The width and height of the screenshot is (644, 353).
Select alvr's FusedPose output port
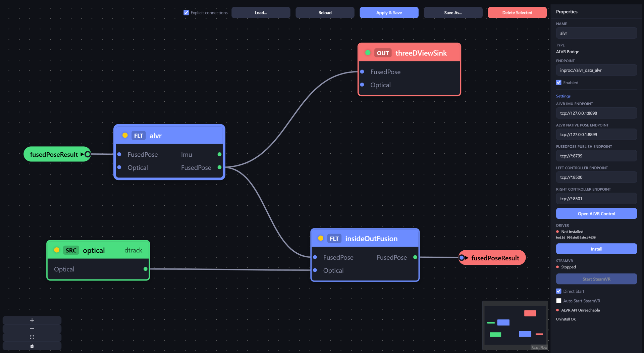coord(219,167)
